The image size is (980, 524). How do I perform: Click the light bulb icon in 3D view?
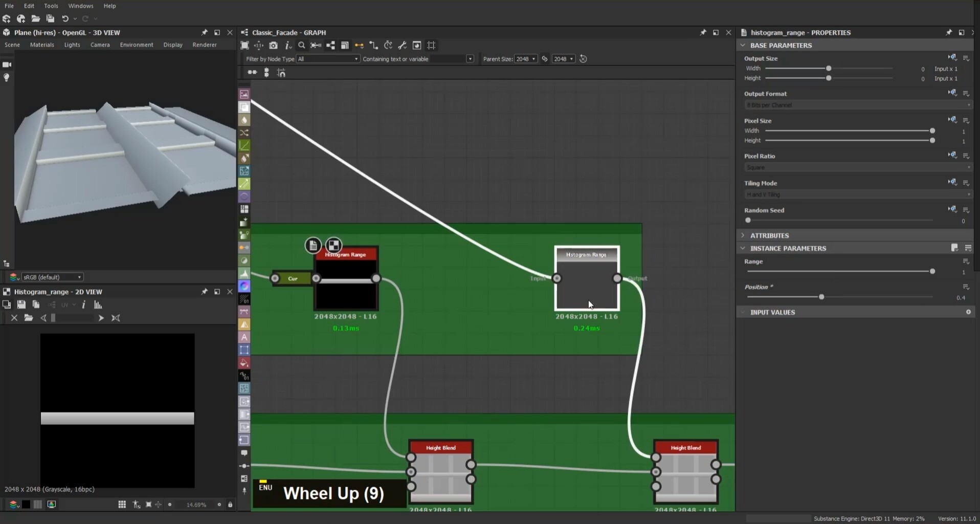tap(7, 78)
